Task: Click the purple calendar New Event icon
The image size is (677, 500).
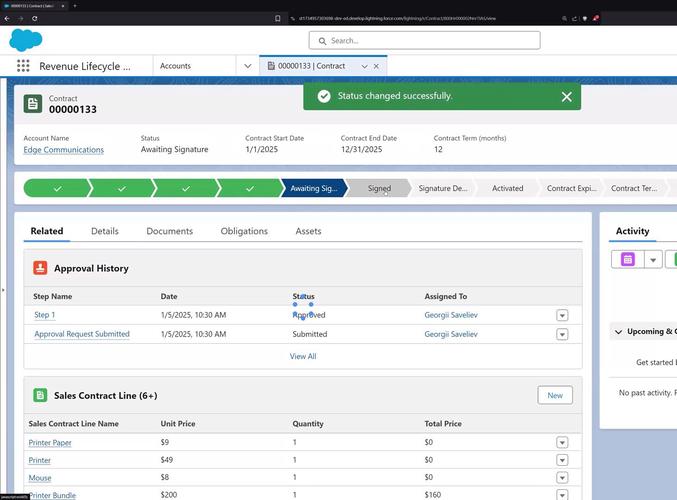Action: pos(627,259)
